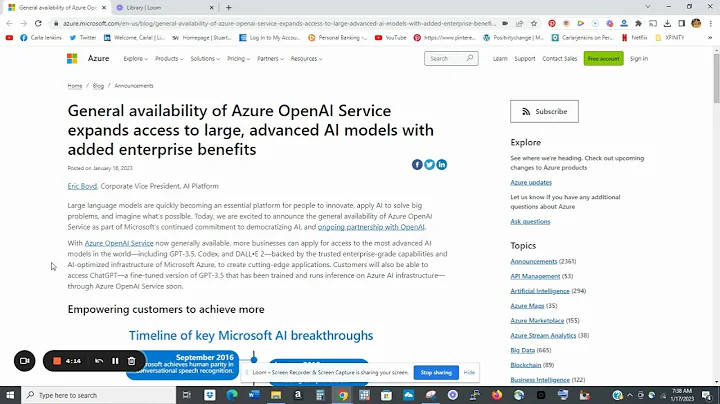Go to the Blog breadcrumb

pos(98,86)
